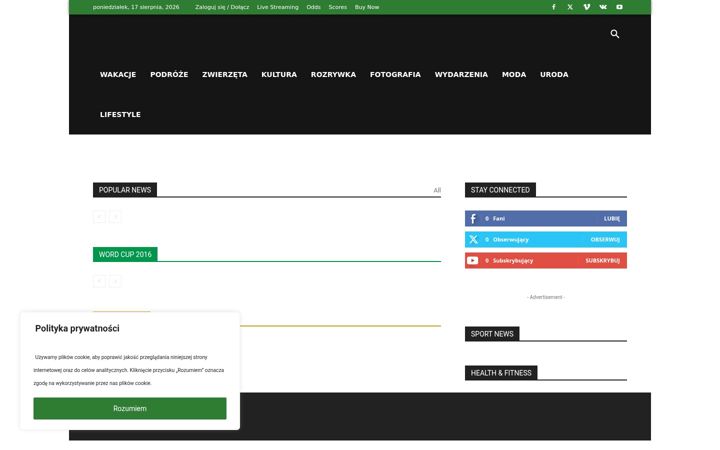Open the Lifestyle menu item

tap(120, 114)
